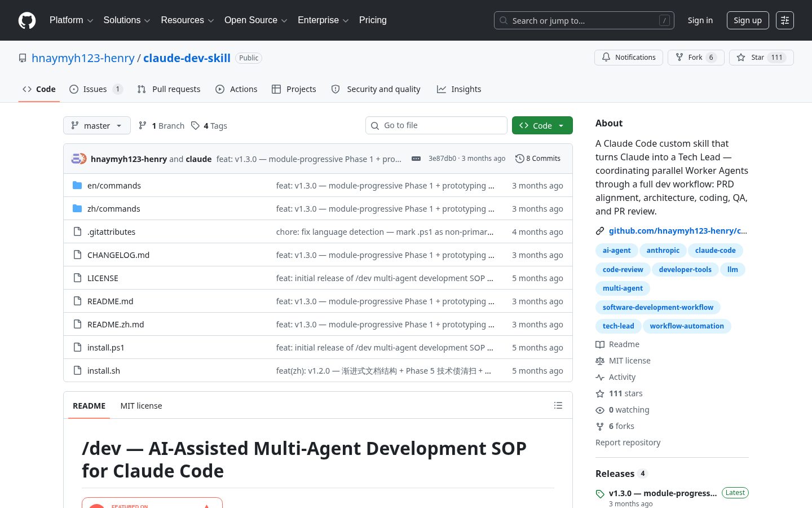Focus the Search or jump to field
Viewport: 812px width, 508px height.
pyautogui.click(x=584, y=20)
